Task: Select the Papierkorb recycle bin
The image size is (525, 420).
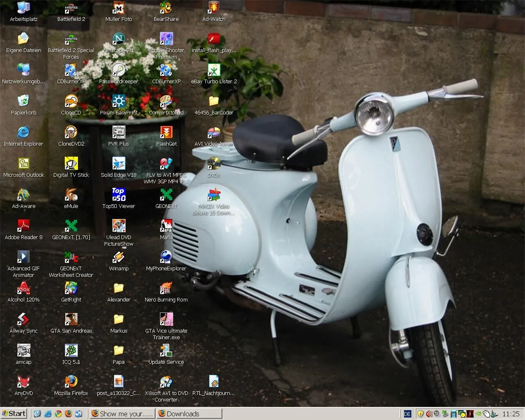Action: [x=23, y=101]
